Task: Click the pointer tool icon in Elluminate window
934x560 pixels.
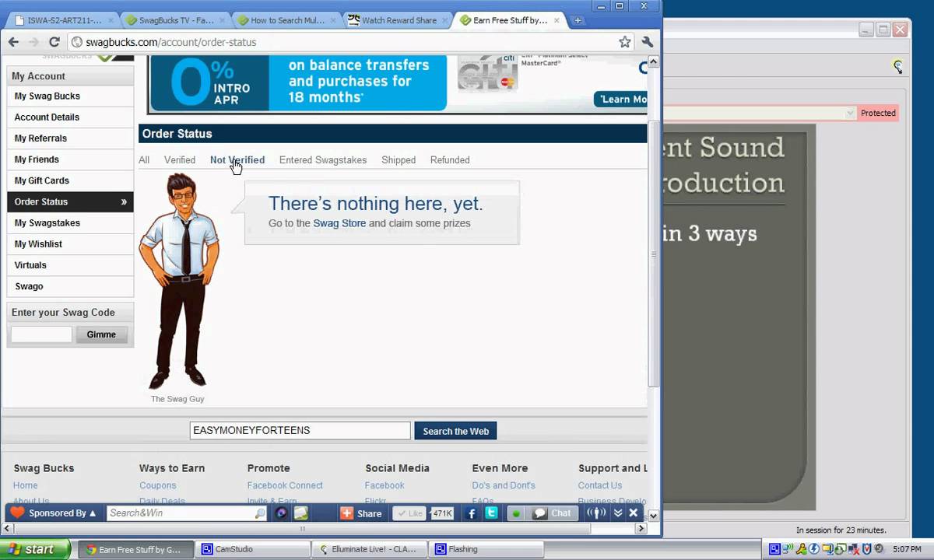Action: coord(898,67)
